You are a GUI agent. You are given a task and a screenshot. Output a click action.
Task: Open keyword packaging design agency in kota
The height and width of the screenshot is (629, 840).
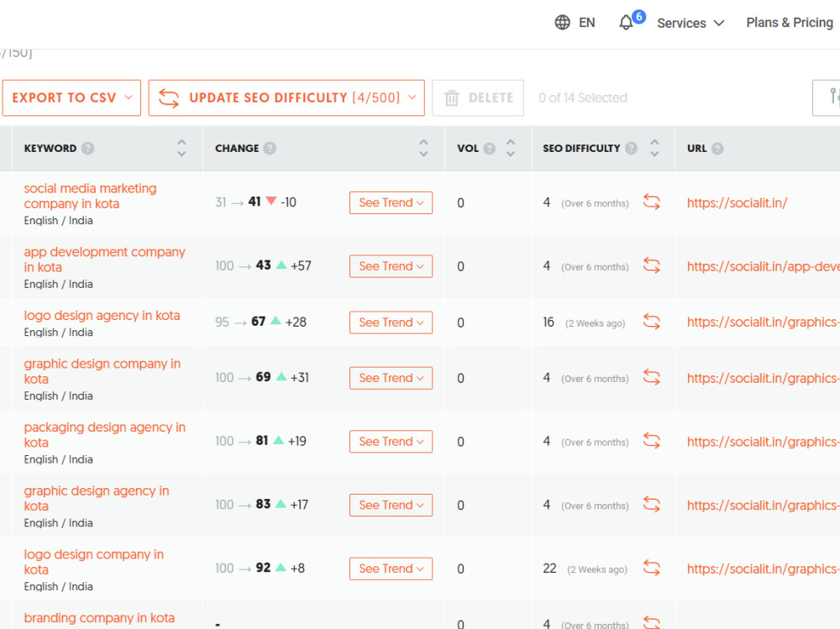(x=104, y=434)
